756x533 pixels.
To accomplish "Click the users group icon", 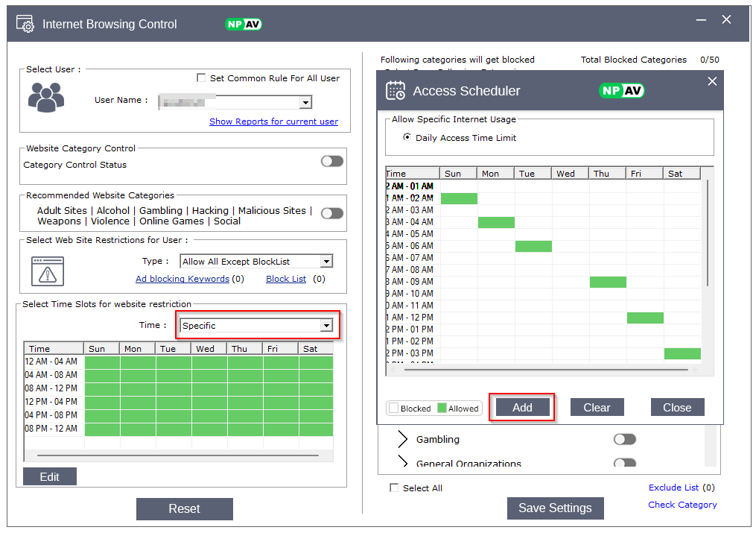I will pos(46,98).
